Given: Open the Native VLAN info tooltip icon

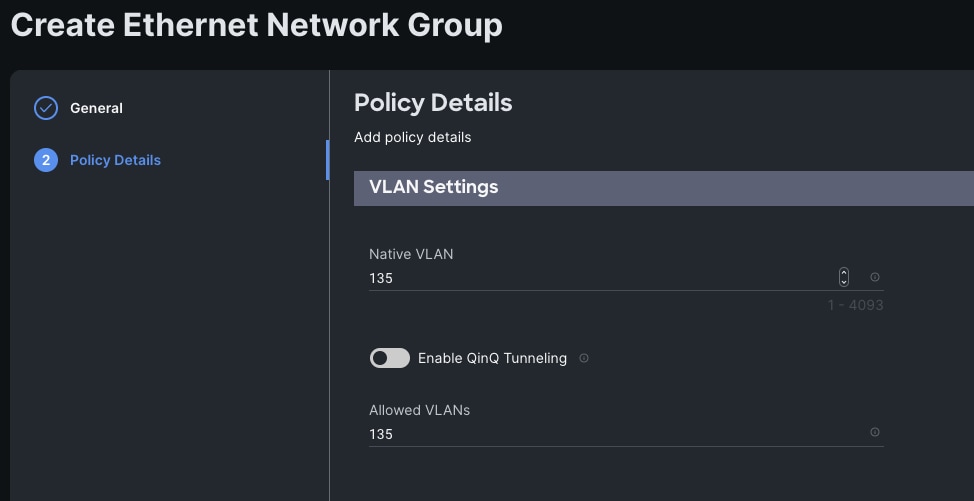Looking at the screenshot, I should pyautogui.click(x=875, y=277).
